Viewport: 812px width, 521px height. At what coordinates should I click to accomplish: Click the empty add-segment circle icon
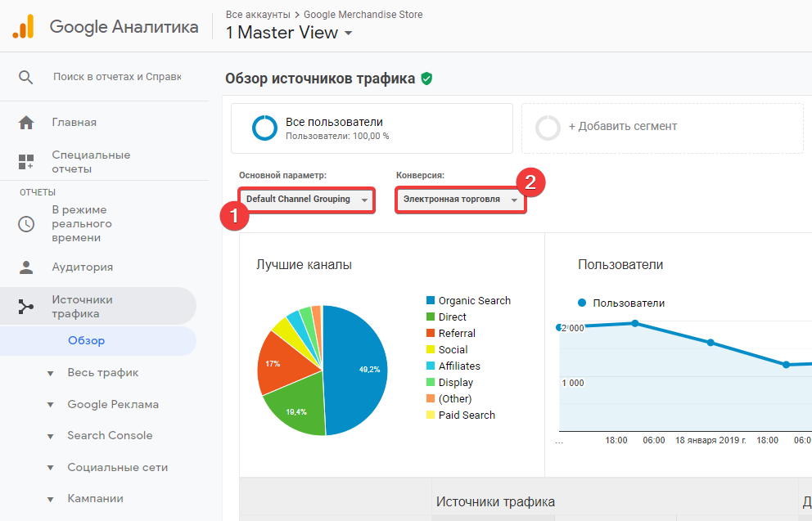tap(548, 128)
